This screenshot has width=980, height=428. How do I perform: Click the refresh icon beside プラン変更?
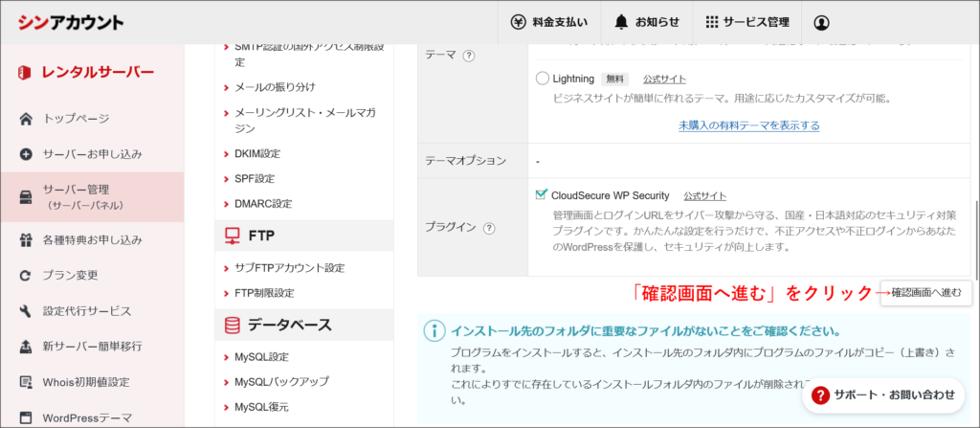(x=26, y=276)
